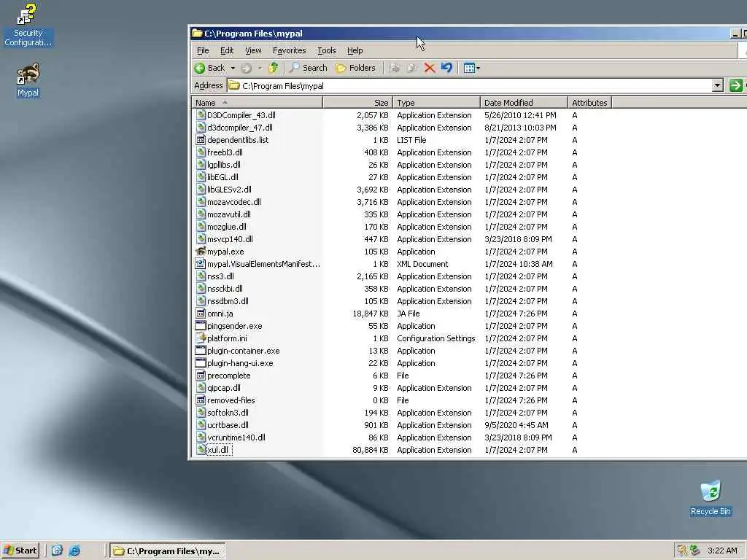Click the Undo toolbar icon
The width and height of the screenshot is (747, 560).
click(447, 68)
